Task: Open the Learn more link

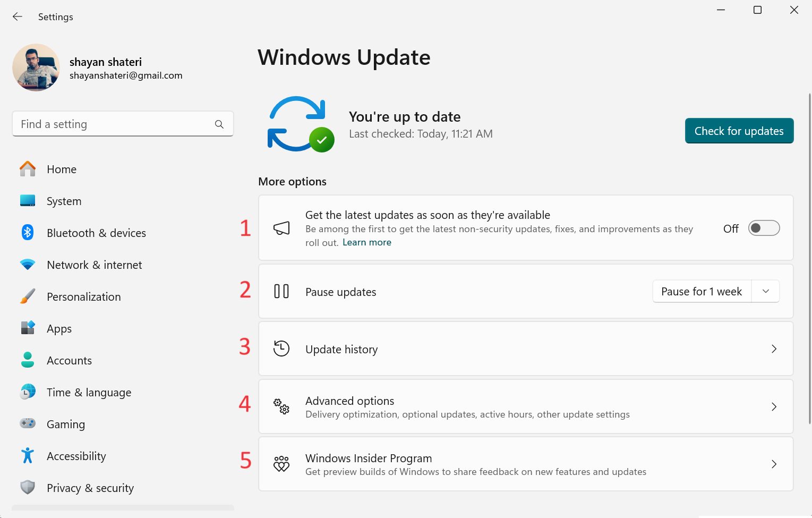Action: point(367,242)
